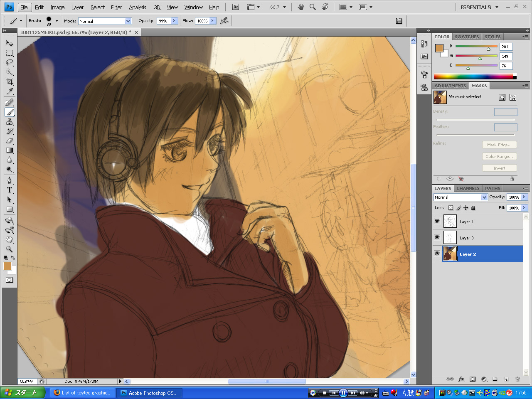Select the 3D Rotate tool

(9, 220)
